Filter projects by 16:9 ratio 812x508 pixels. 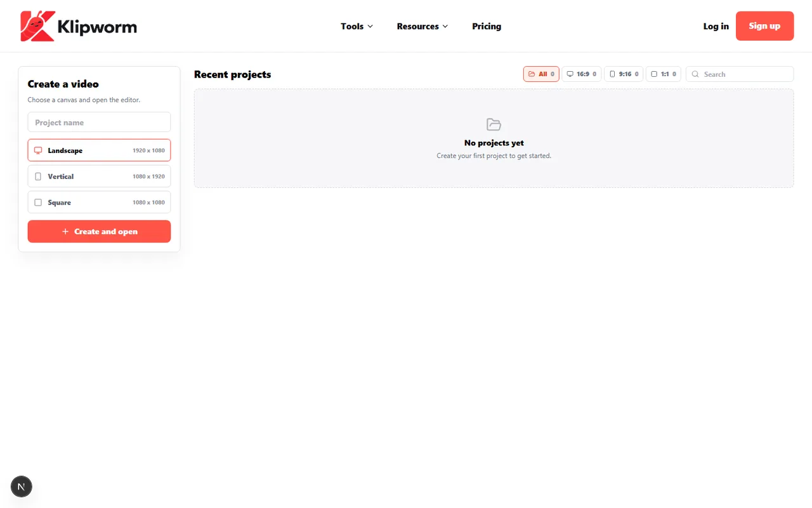coord(581,74)
